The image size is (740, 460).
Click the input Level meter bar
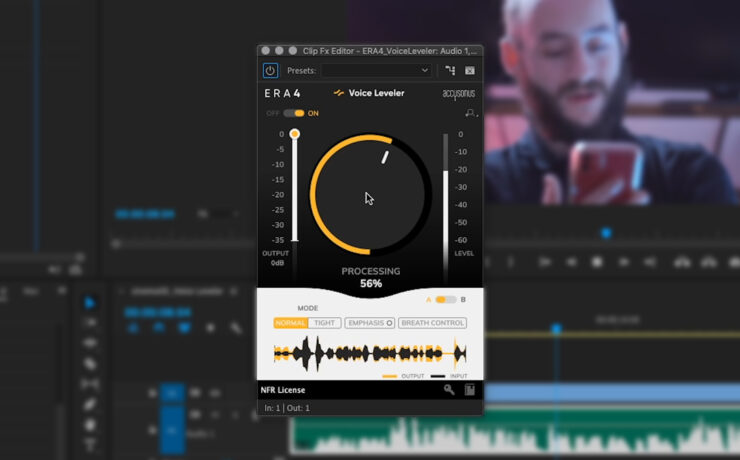[446, 208]
